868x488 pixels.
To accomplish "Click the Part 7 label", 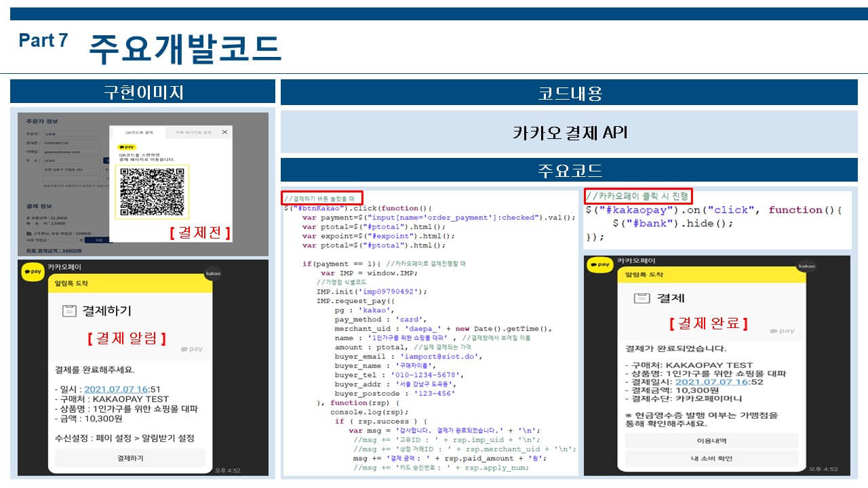I will tap(43, 41).
